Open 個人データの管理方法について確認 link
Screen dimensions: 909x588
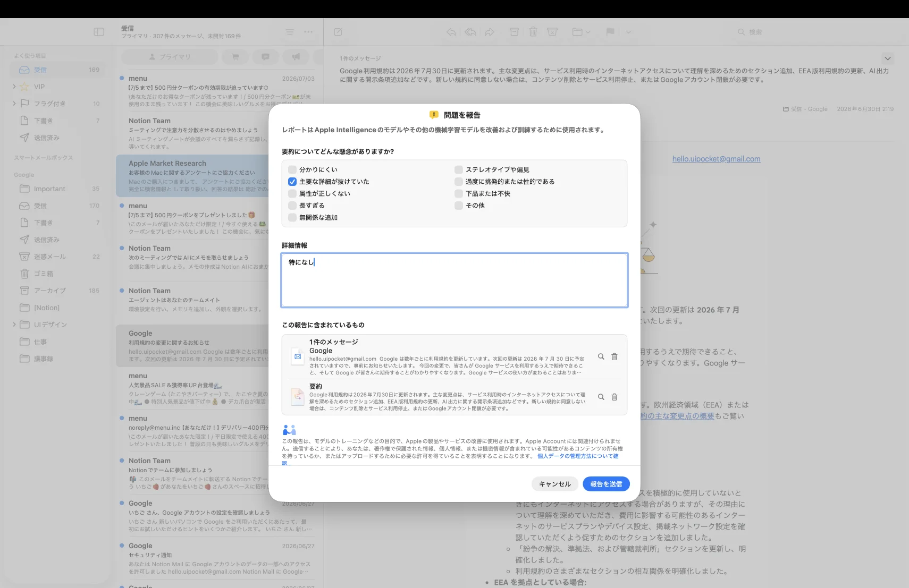point(578,456)
